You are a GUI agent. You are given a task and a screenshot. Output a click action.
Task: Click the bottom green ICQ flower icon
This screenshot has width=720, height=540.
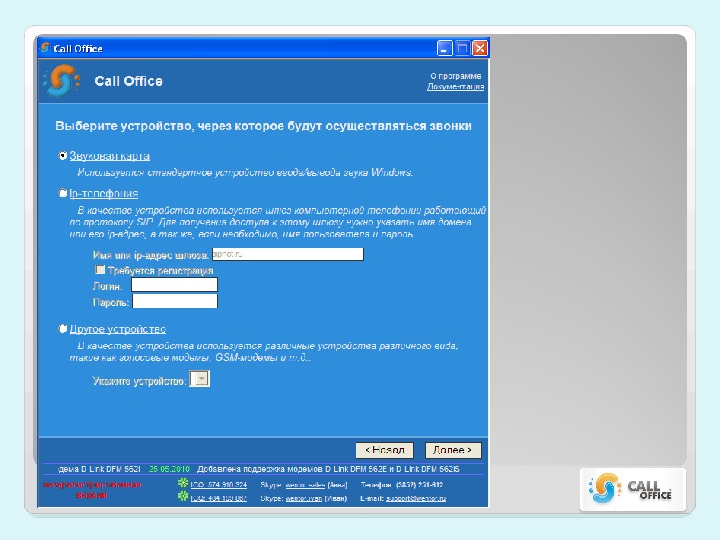183,496
